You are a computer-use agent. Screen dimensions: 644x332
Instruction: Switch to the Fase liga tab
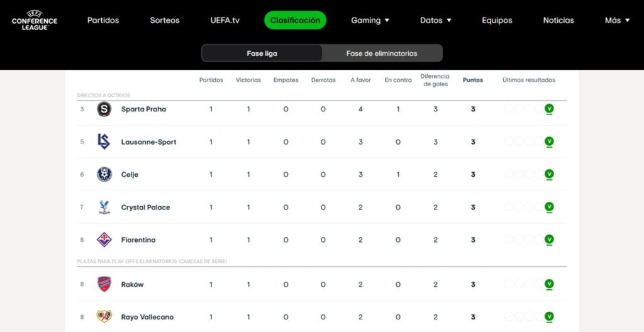(262, 53)
